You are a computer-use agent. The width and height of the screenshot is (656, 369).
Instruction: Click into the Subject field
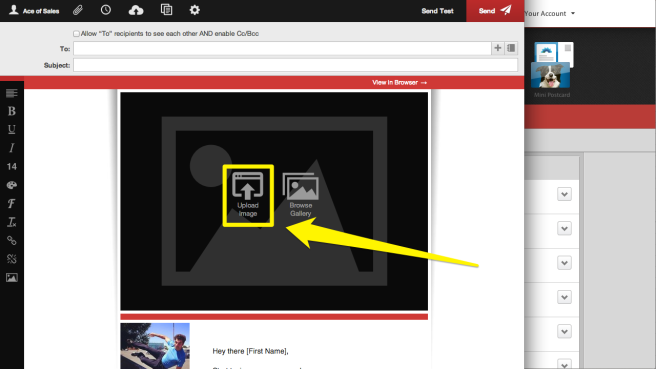point(295,65)
